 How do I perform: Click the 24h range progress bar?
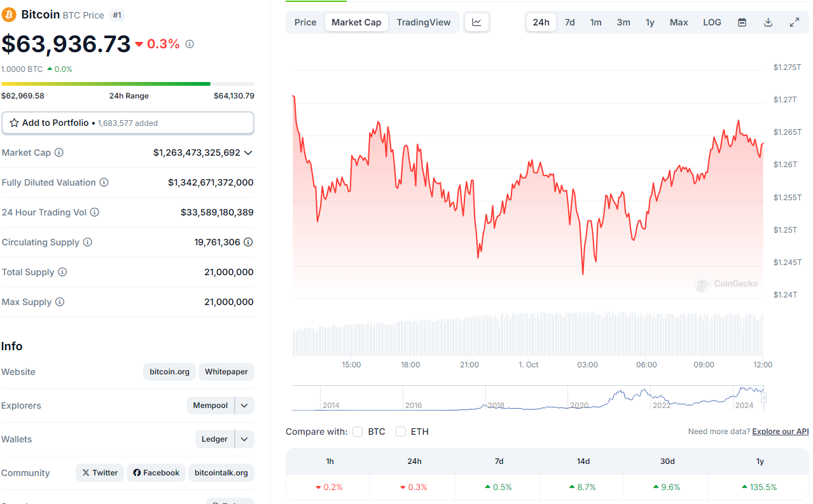point(128,83)
